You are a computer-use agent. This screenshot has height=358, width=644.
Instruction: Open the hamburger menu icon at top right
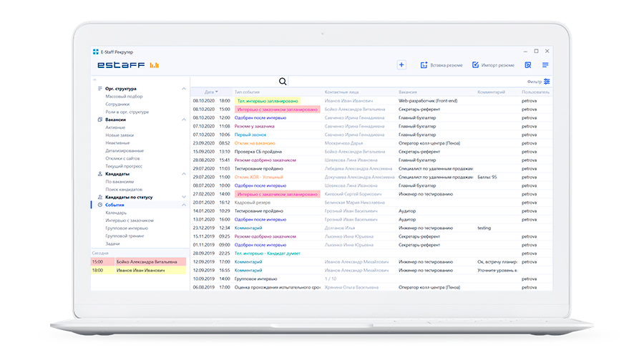point(545,65)
